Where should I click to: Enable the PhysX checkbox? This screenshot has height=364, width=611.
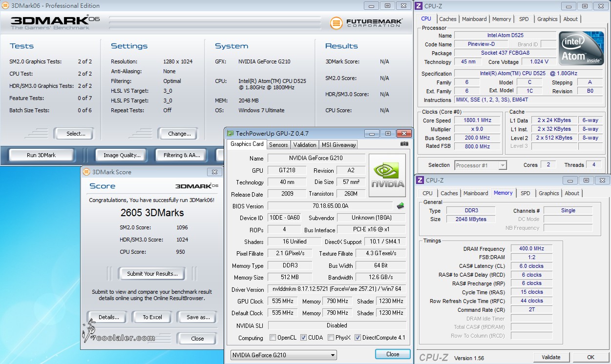[331, 338]
